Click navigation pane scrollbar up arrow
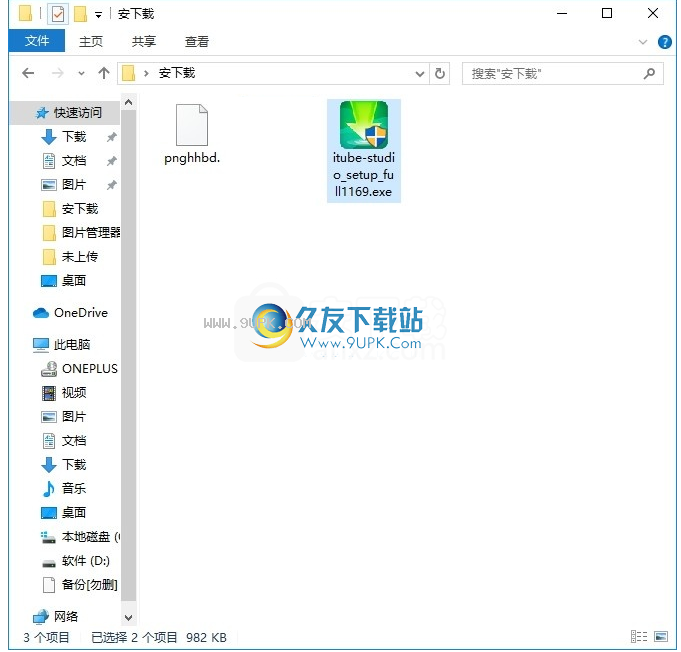This screenshot has width=681, height=652. click(128, 103)
